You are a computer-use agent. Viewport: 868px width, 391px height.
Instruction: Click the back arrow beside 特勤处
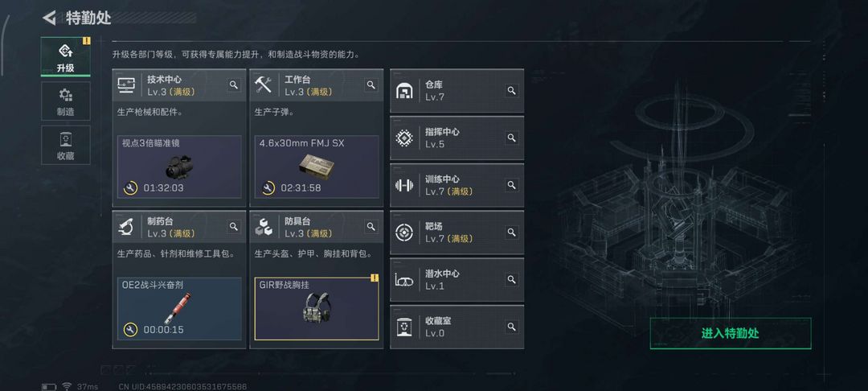coord(50,18)
